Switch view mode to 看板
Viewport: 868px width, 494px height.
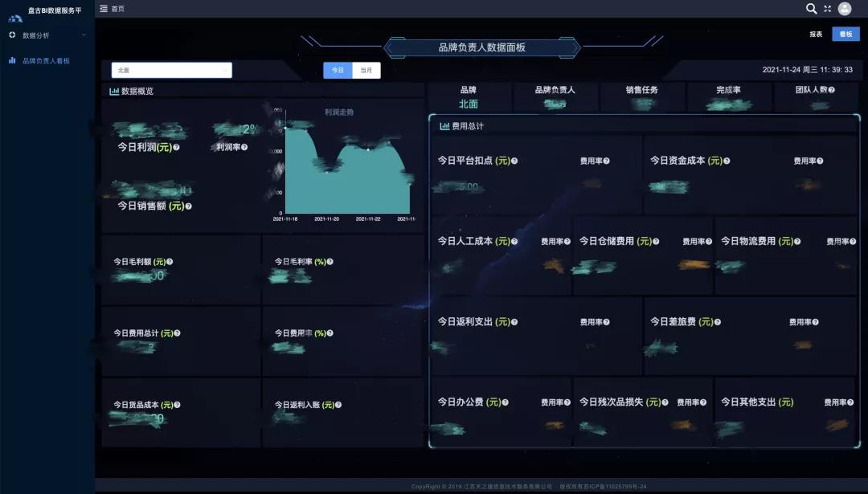(845, 35)
